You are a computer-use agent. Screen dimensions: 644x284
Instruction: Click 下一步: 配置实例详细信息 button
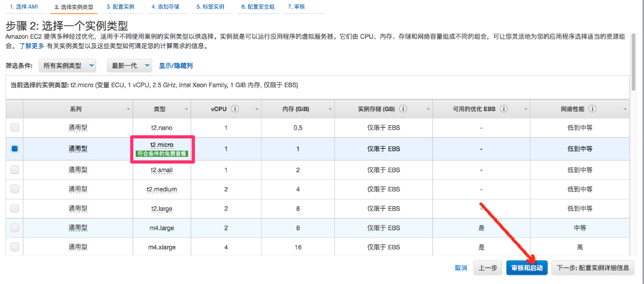coord(593,268)
